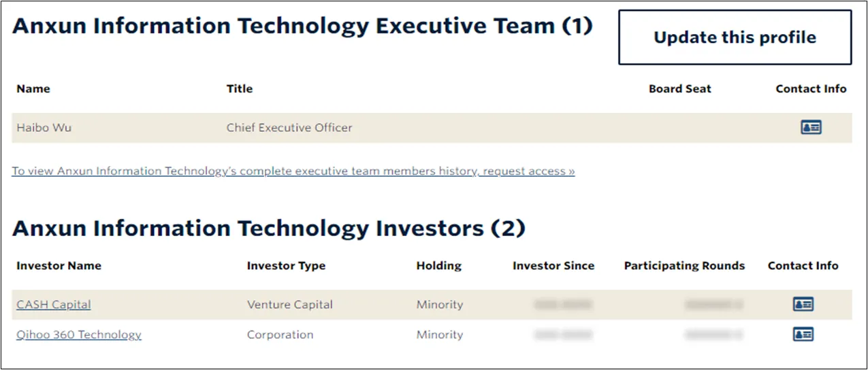Click blurred Investor Since value for CASH Capital

[563, 305]
